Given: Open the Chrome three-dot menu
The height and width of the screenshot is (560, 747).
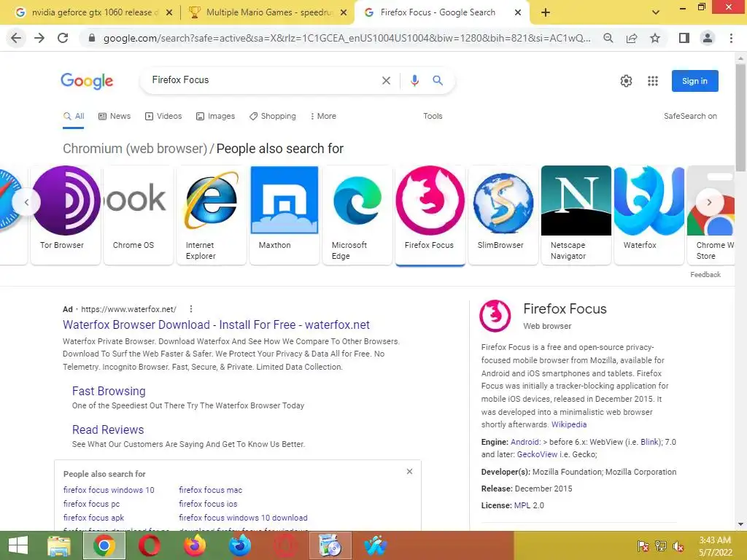Looking at the screenshot, I should tap(731, 38).
